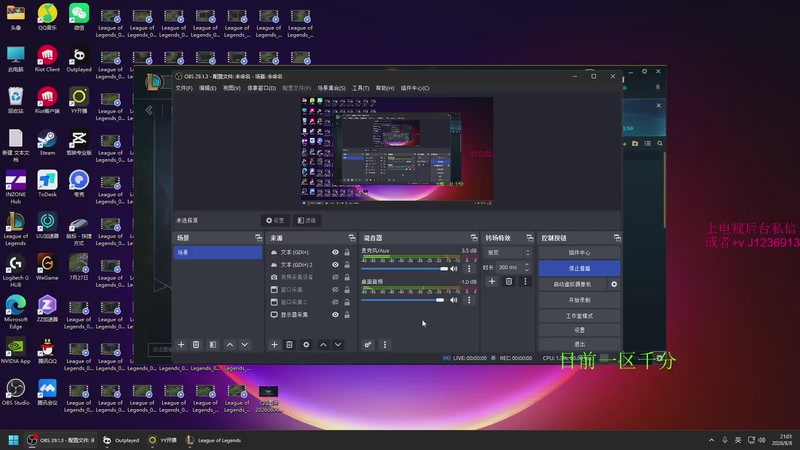Show the 窗口采集 source
The image size is (800, 450).
click(335, 290)
